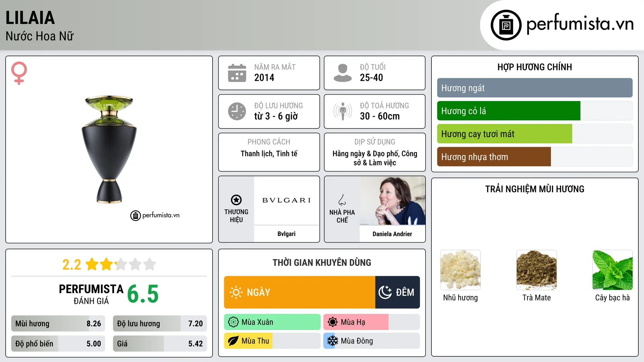Click the calendar icon beside NĂM RA MẮT
This screenshot has height=362, width=644.
tap(237, 73)
